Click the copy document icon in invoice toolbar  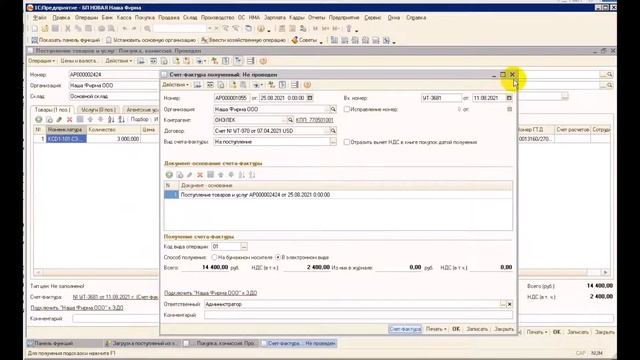click(221, 85)
